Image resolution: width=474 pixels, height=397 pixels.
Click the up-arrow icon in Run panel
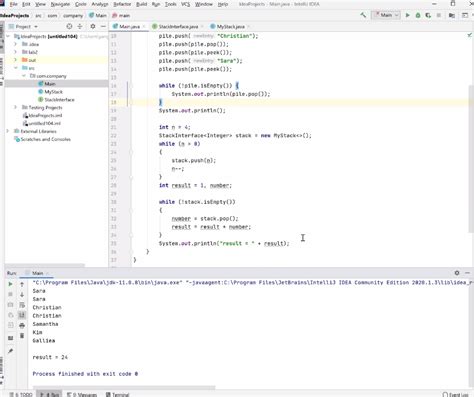pos(22,284)
